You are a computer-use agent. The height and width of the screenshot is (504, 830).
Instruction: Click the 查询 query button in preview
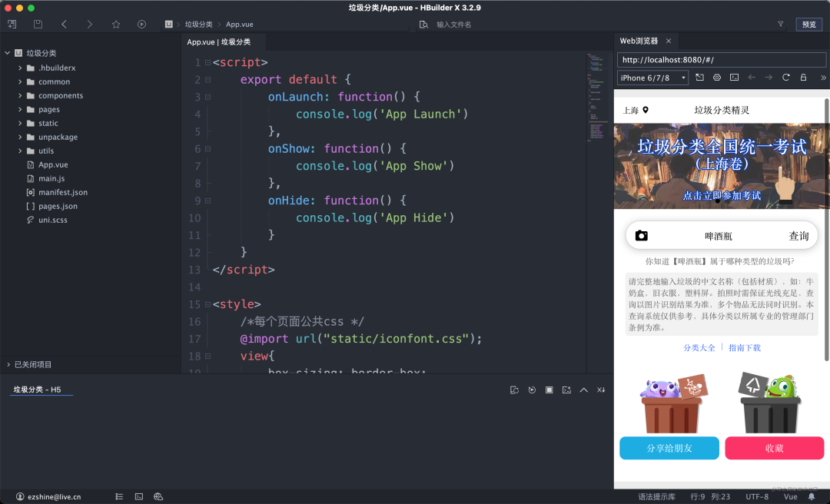[x=798, y=236]
